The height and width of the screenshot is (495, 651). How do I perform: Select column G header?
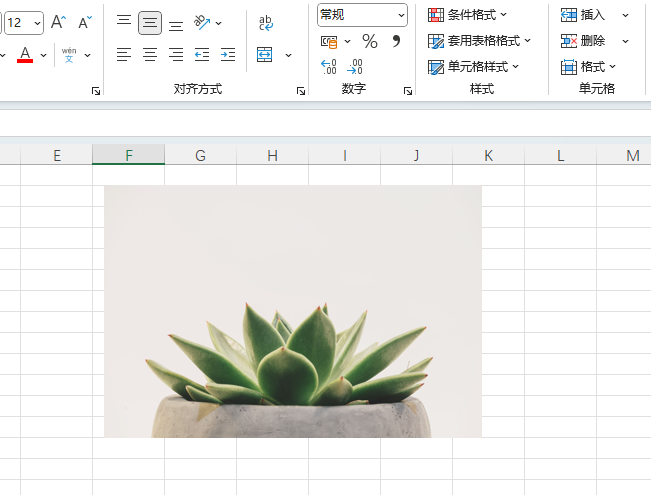click(201, 155)
